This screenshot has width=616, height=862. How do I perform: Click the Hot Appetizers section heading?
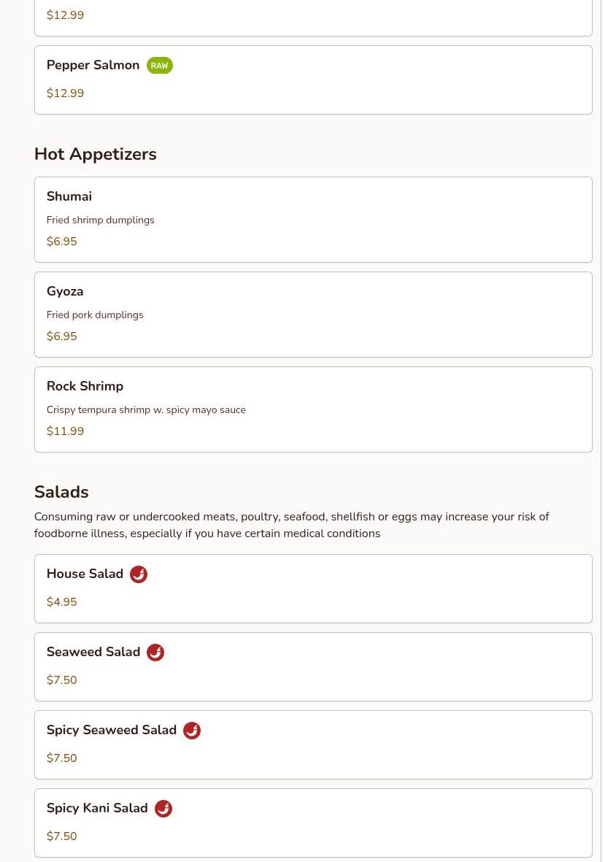(96, 154)
